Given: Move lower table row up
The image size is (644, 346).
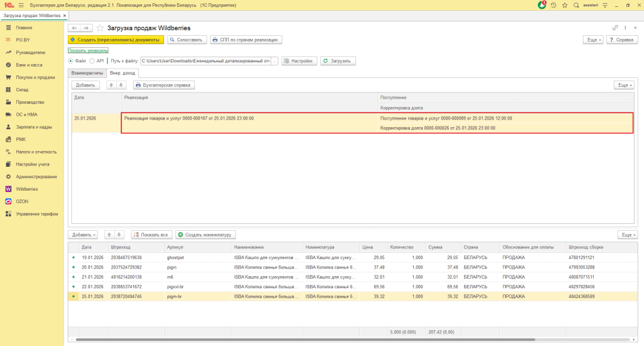Looking at the screenshot, I should 109,235.
